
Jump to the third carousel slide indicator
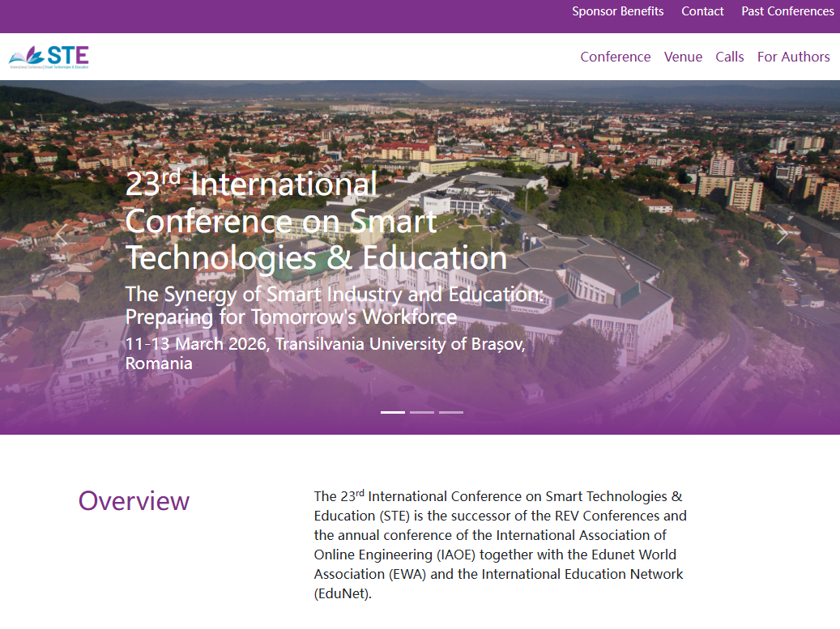[x=451, y=412]
